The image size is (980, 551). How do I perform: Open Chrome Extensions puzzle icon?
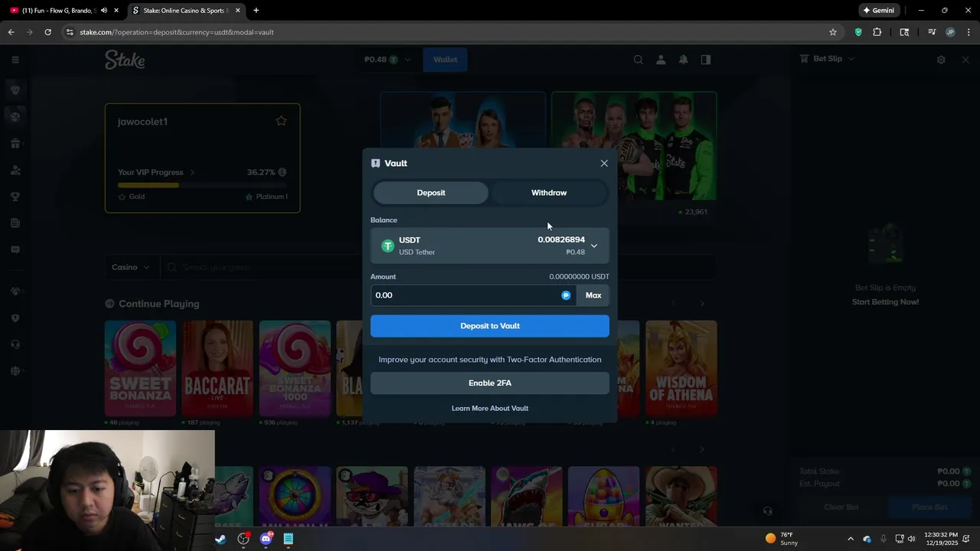click(877, 32)
